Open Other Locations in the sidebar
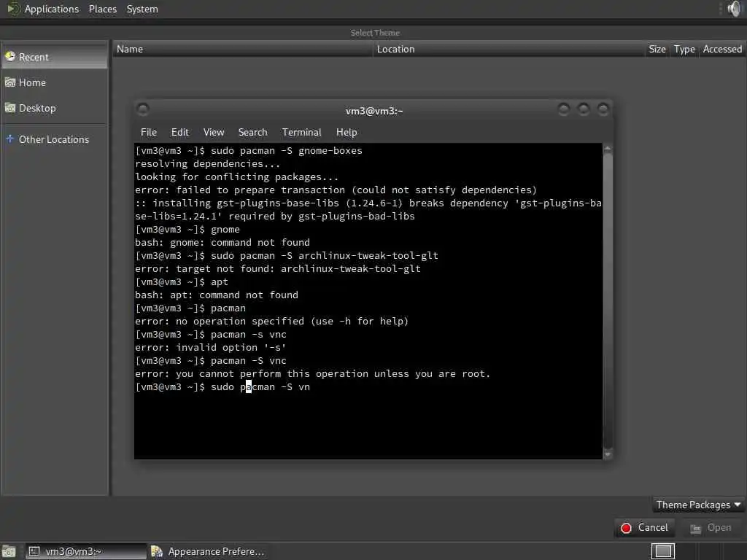 [x=54, y=139]
